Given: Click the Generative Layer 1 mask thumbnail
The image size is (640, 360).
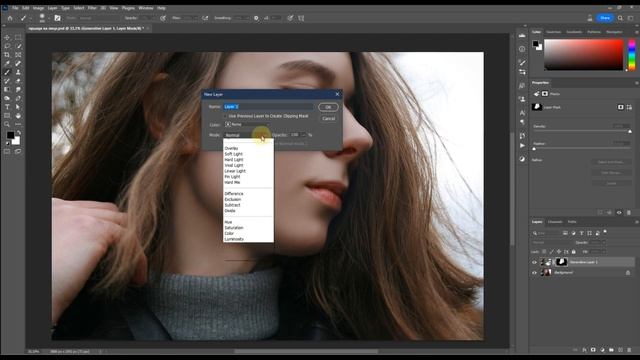Looking at the screenshot, I should [562, 262].
